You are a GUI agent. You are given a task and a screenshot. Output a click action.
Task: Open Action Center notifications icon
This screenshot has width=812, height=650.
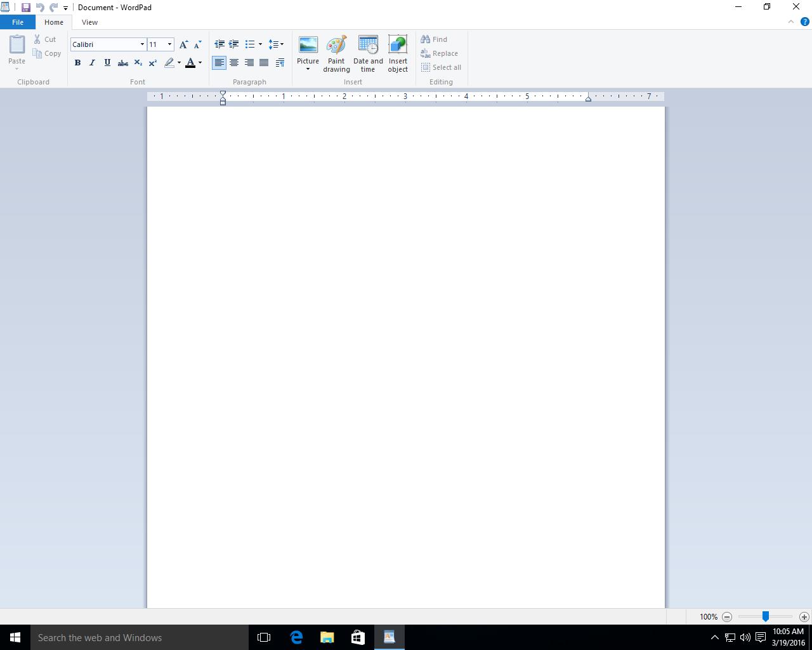click(x=760, y=637)
